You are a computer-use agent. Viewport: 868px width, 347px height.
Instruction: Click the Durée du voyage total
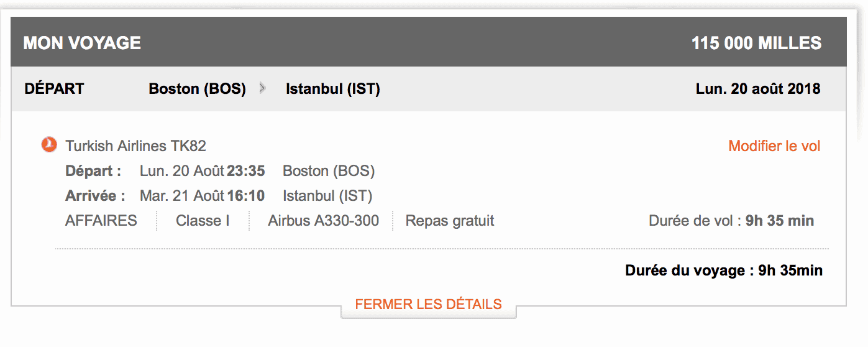click(723, 271)
